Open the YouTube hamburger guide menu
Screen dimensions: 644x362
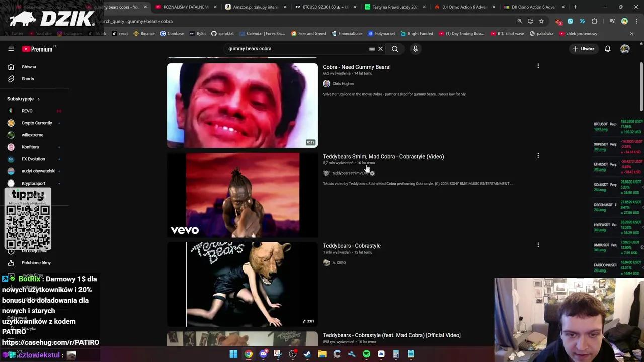11,49
